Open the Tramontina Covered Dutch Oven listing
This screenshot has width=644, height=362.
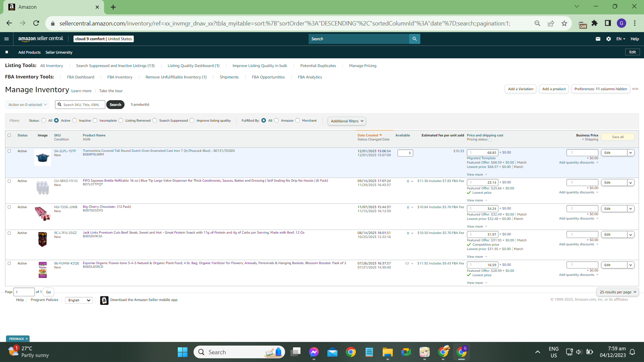(x=159, y=151)
